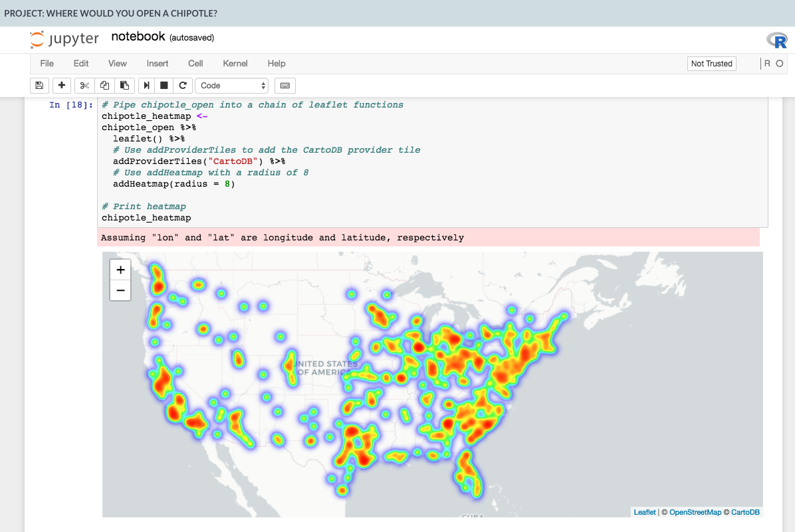Open the View menu
Viewport: 795px width, 532px height.
tap(117, 63)
